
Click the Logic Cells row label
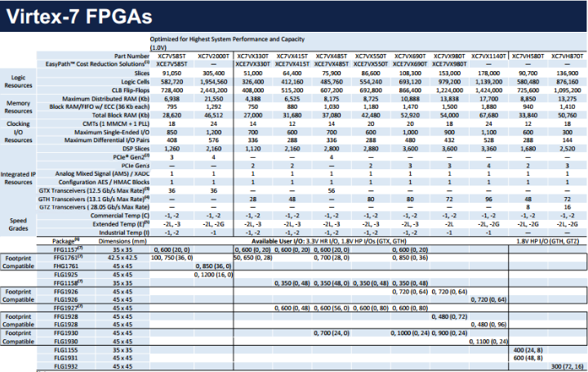[135, 82]
